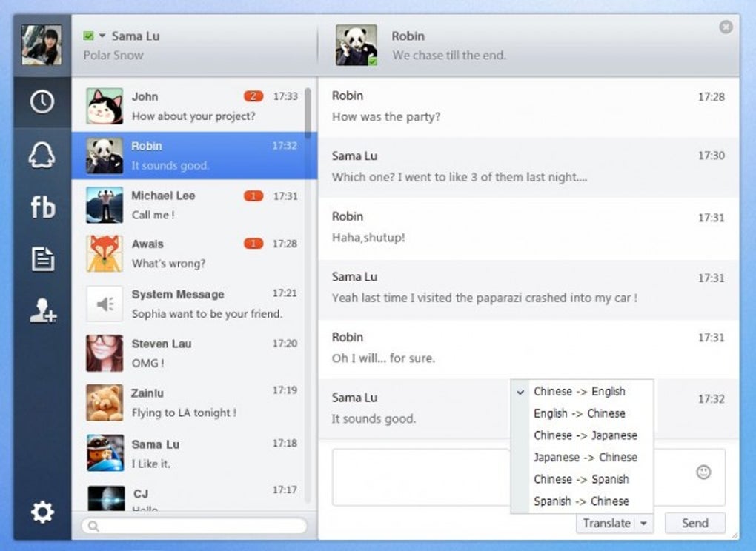The width and height of the screenshot is (756, 551).
Task: Click the 17:20 time beside Steven Lau
Action: pyautogui.click(x=285, y=344)
